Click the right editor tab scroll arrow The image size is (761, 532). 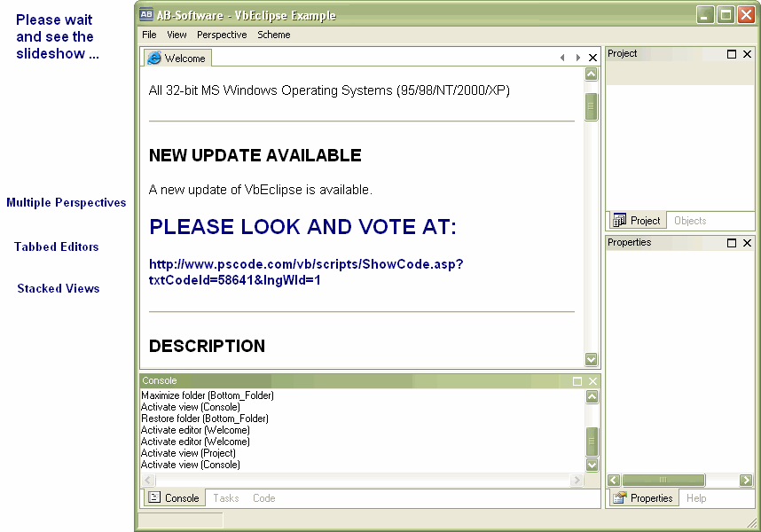coord(577,58)
